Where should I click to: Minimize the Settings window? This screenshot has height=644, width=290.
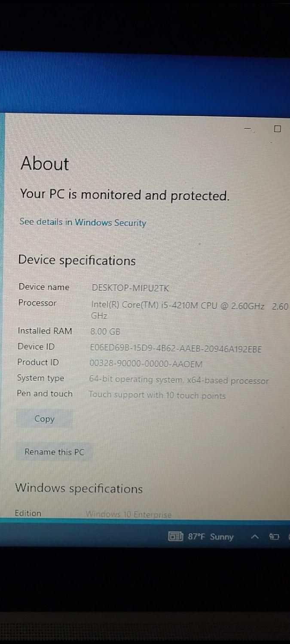(x=248, y=129)
